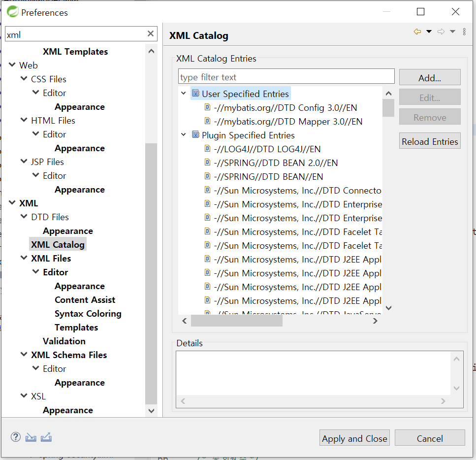Click the export preferences icon

click(x=46, y=437)
